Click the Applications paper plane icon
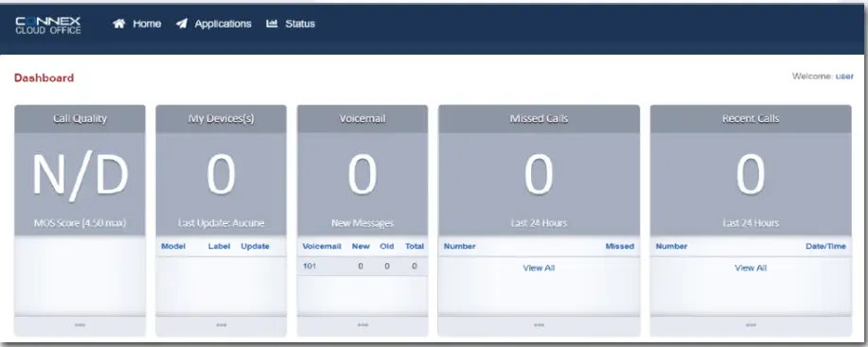The image size is (868, 347). point(182,24)
